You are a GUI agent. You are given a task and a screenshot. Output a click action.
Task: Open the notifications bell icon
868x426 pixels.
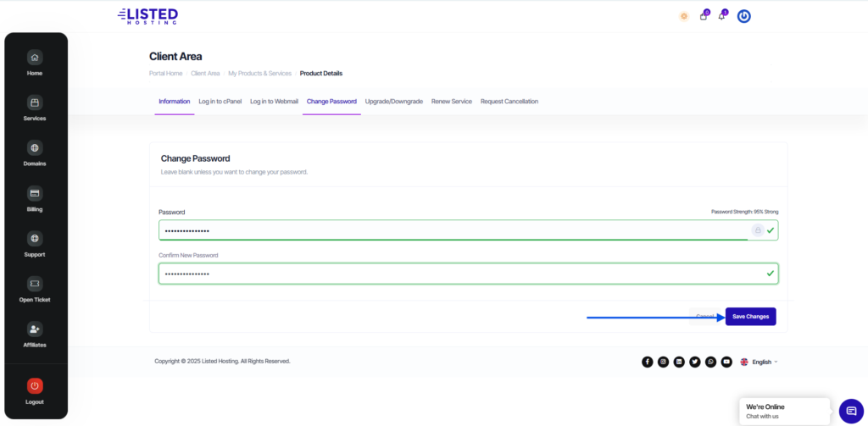722,16
